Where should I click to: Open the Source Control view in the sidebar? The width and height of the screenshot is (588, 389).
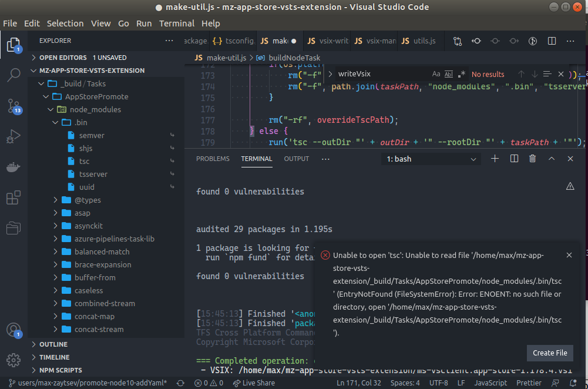[14, 106]
